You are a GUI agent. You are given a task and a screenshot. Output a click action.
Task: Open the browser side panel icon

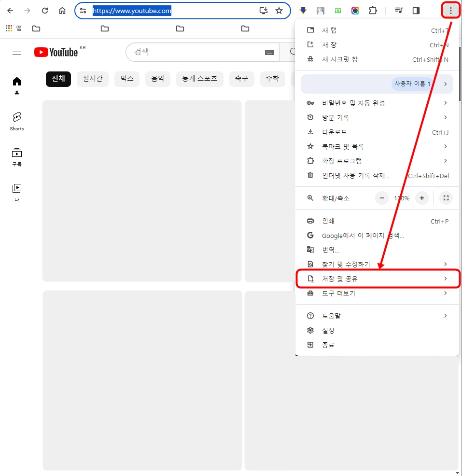(x=416, y=10)
